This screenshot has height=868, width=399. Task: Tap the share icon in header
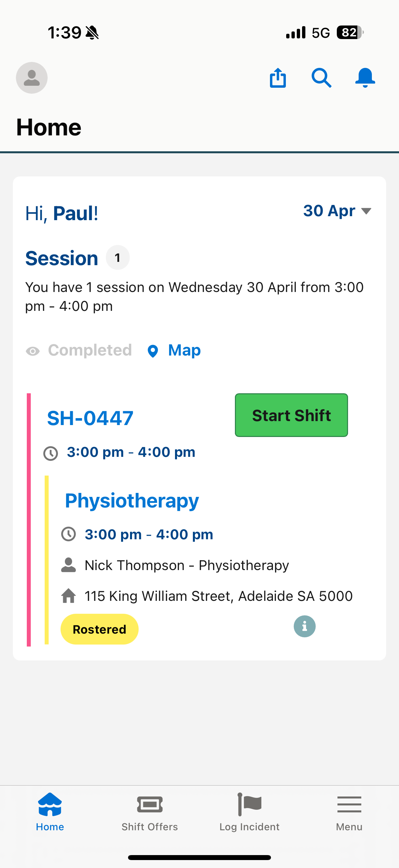278,78
